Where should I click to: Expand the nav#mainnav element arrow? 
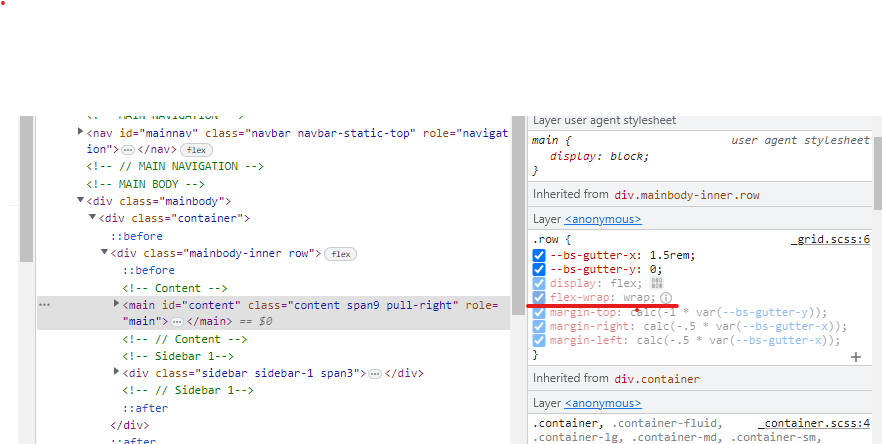[80, 132]
